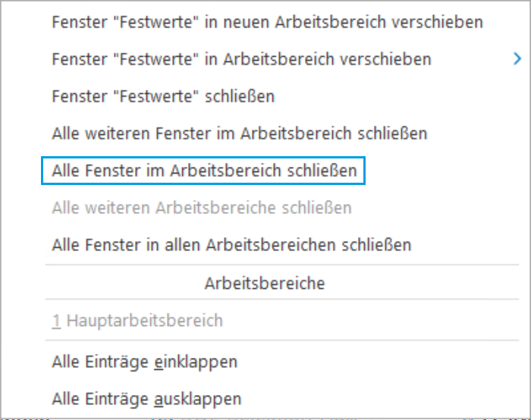Image resolution: width=531 pixels, height=420 pixels.
Task: Select highlighted 'Alle Fenster im Arbeitsbereich schließen'
Action: pyautogui.click(x=204, y=171)
